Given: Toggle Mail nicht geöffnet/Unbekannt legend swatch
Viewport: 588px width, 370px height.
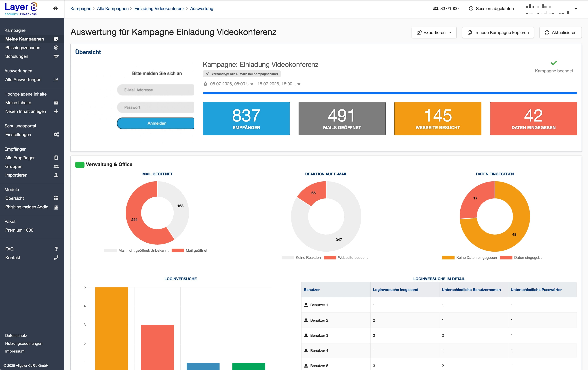Looking at the screenshot, I should click(x=110, y=250).
